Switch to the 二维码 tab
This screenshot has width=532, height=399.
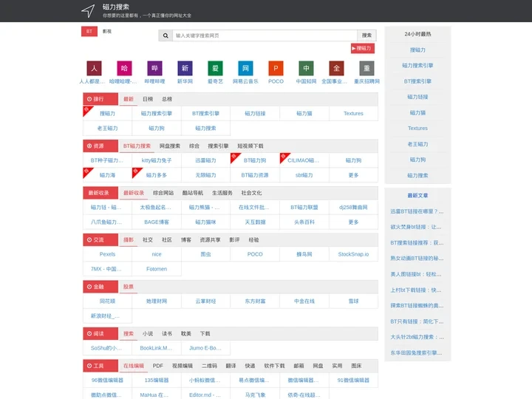coord(209,366)
